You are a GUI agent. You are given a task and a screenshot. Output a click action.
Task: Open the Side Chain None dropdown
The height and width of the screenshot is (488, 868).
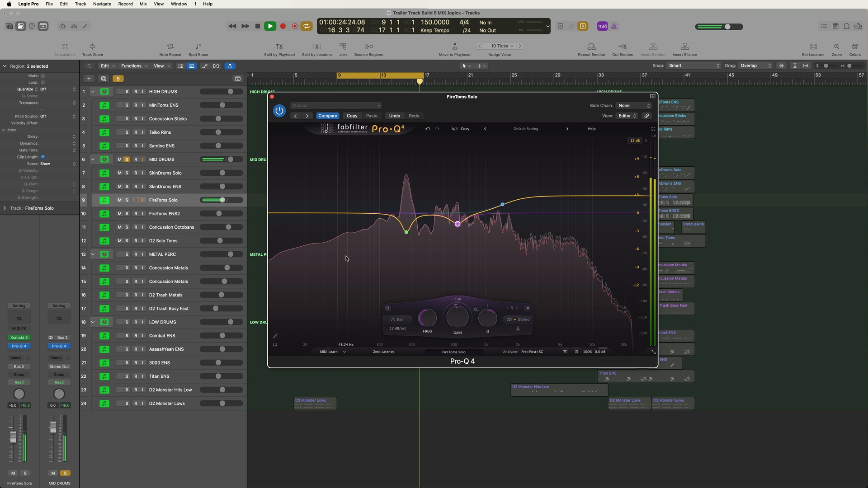pyautogui.click(x=634, y=106)
